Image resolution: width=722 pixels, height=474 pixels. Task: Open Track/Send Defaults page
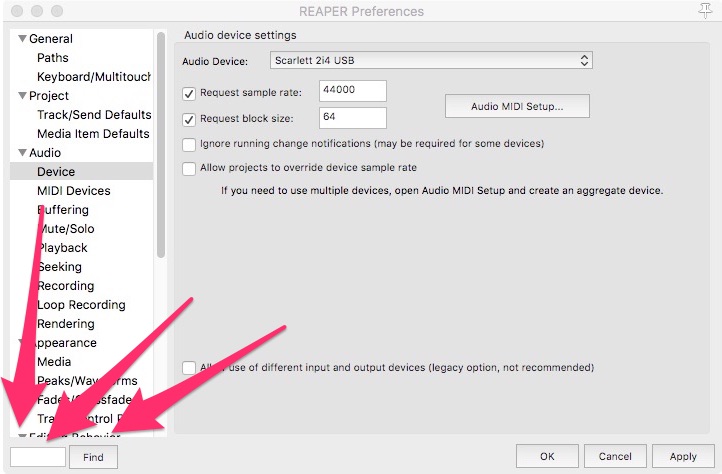tap(94, 115)
